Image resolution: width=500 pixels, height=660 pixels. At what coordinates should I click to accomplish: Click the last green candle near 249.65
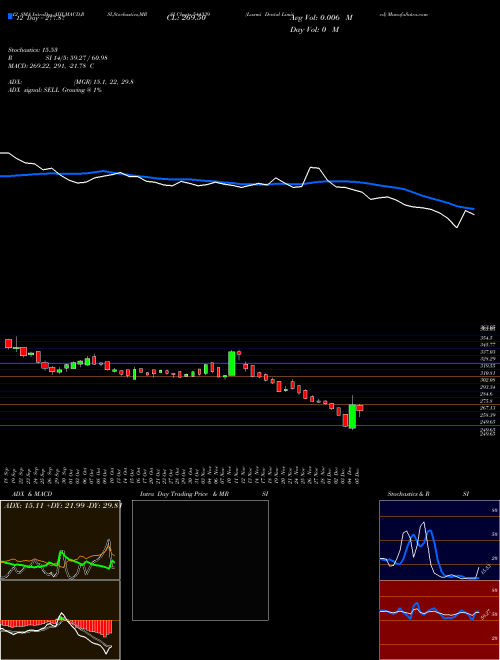pyautogui.click(x=352, y=416)
